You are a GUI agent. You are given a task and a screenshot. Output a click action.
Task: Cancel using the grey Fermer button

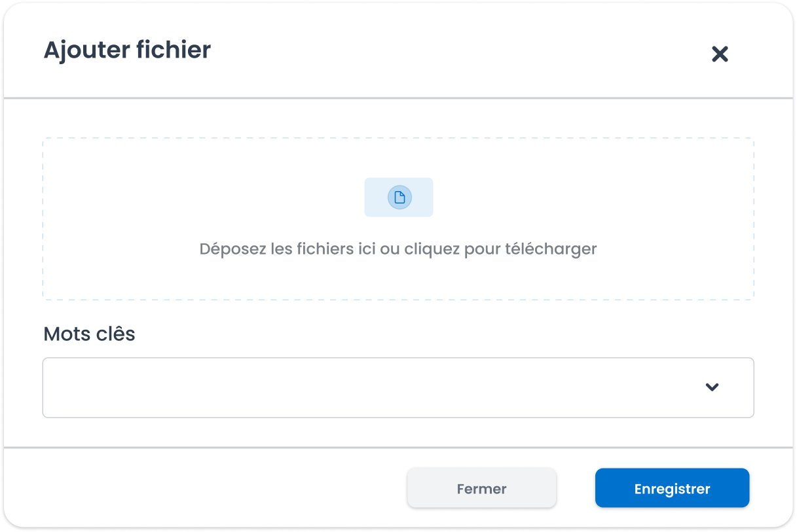482,488
